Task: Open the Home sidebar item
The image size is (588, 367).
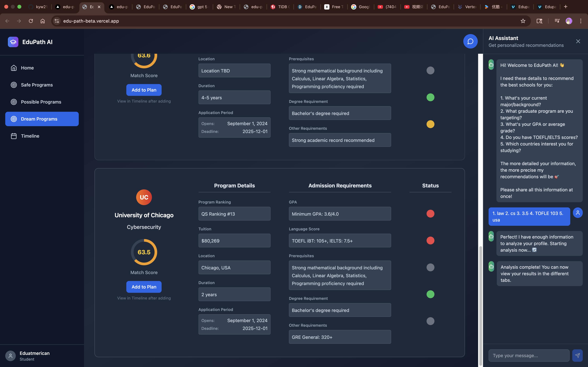Action: tap(27, 68)
